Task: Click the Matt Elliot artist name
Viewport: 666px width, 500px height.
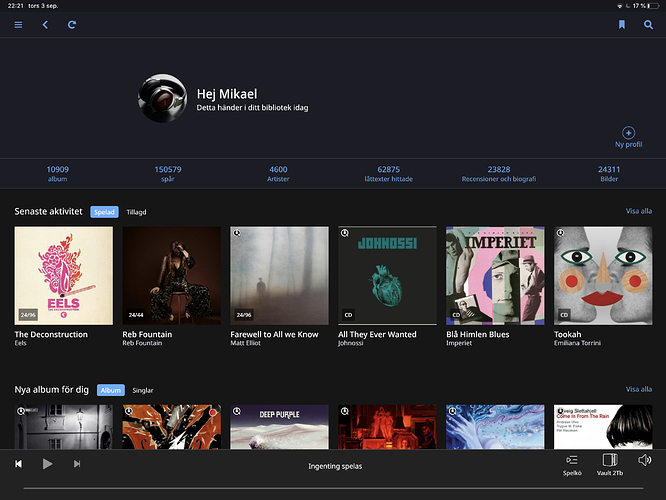Action: tap(246, 343)
